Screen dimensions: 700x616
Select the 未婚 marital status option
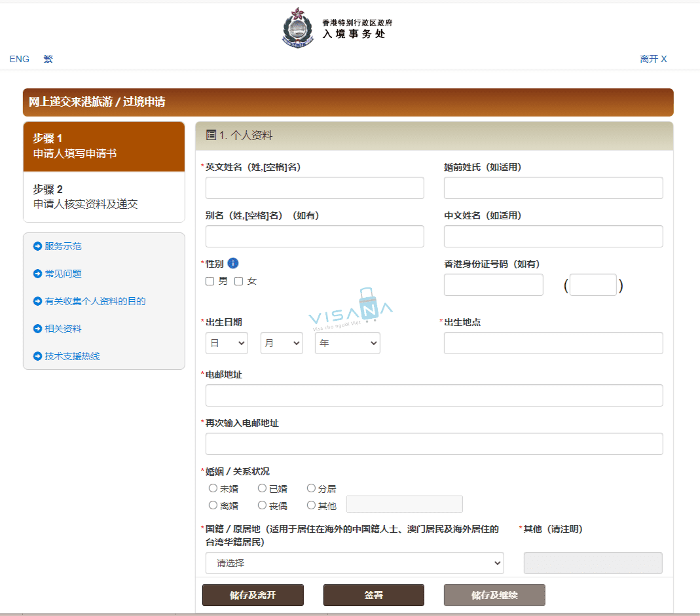coord(213,488)
